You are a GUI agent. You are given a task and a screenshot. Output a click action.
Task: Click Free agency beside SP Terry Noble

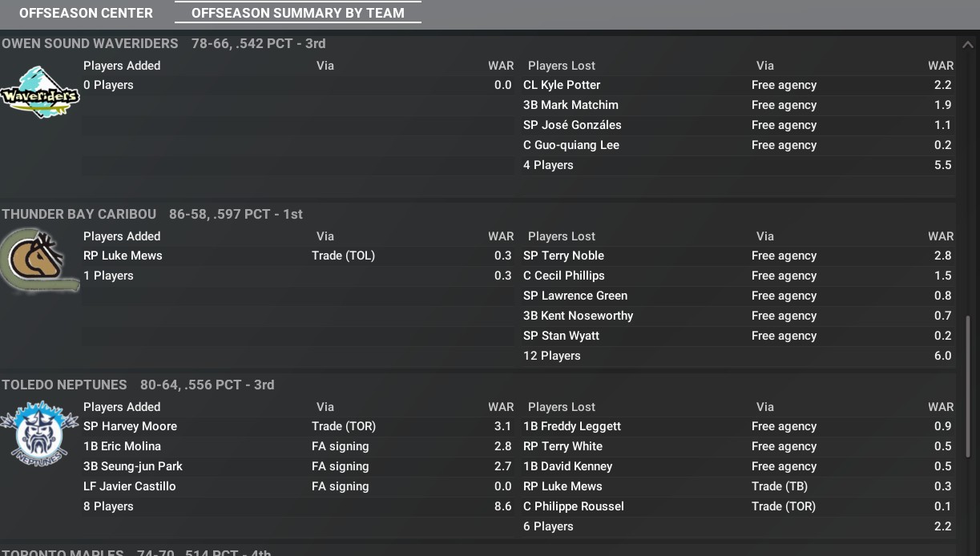coord(784,256)
